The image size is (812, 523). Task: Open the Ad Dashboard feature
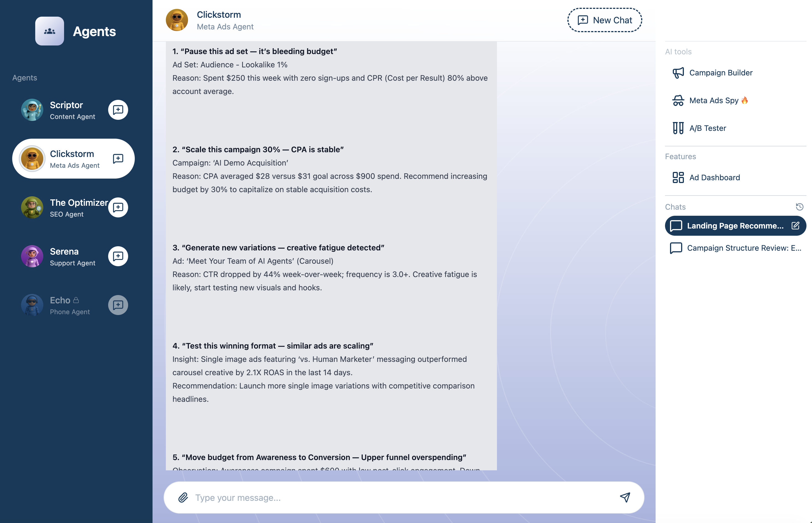pyautogui.click(x=714, y=177)
